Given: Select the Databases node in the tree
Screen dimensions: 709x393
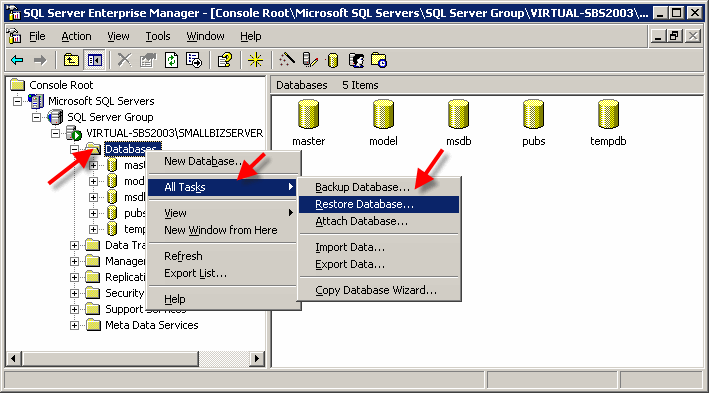Looking at the screenshot, I should tap(131, 149).
